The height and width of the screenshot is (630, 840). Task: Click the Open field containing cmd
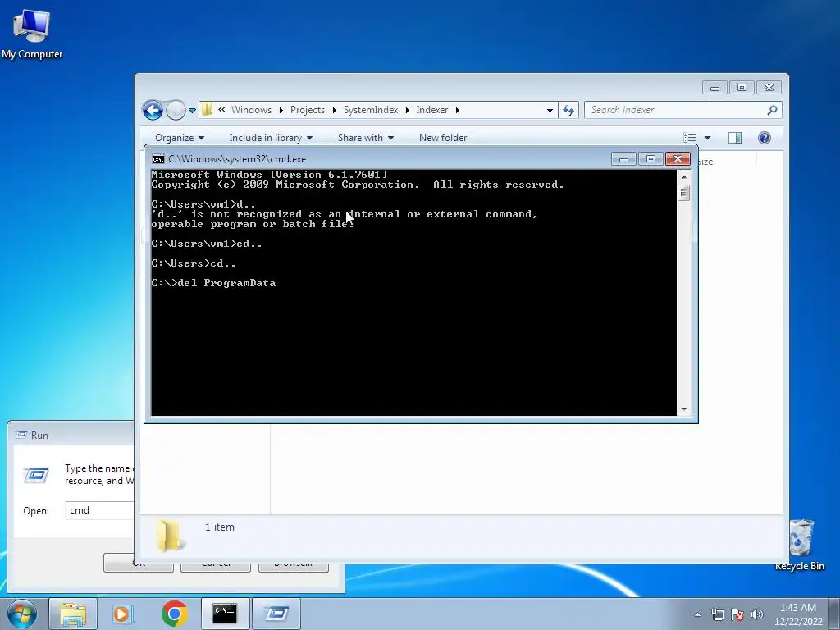[x=99, y=510]
